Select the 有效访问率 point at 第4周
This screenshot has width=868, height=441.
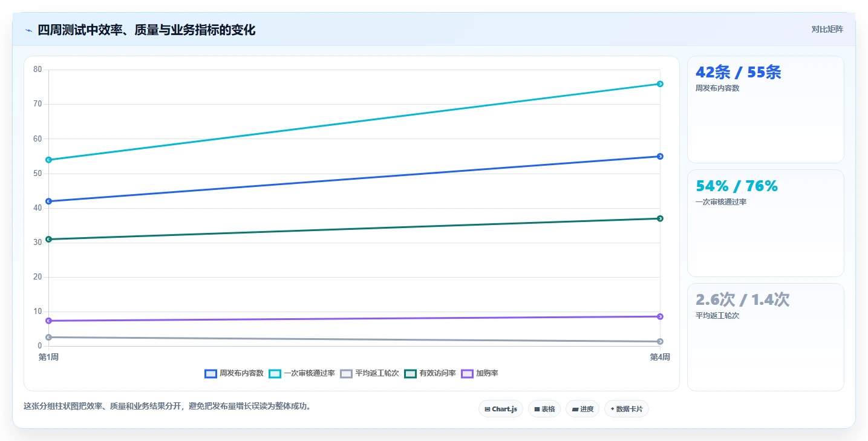[660, 218]
